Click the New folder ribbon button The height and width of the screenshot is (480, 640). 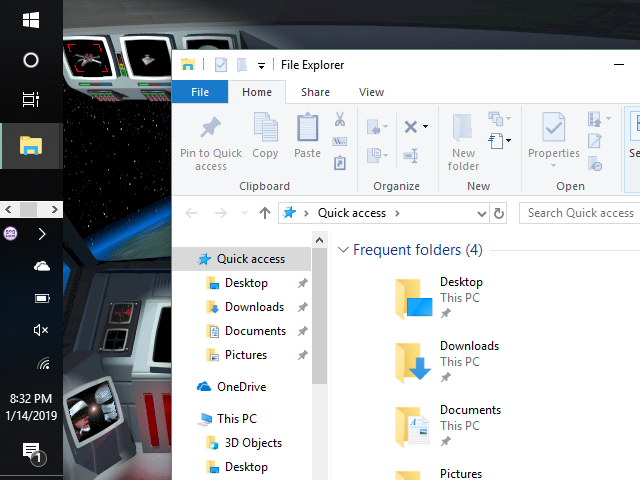click(x=463, y=142)
